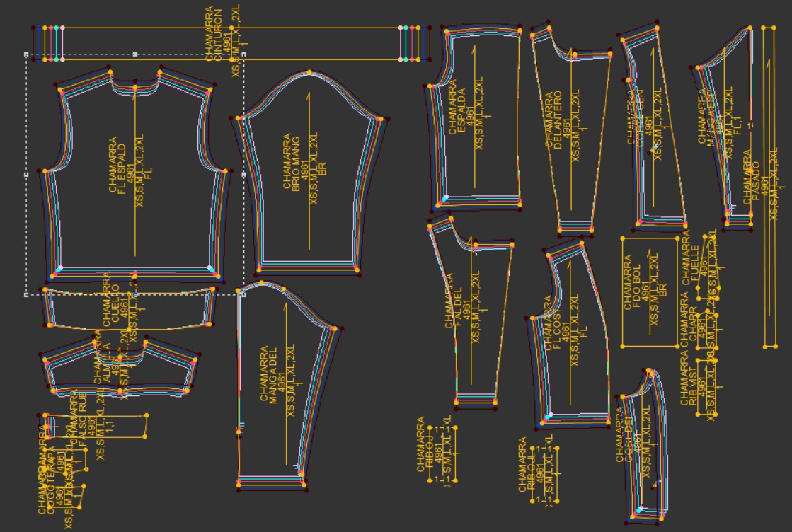Click the CHAMARRA FL ESPALD back lining piece
Image resolution: width=792 pixels, height=532 pixels.
[x=135, y=174]
